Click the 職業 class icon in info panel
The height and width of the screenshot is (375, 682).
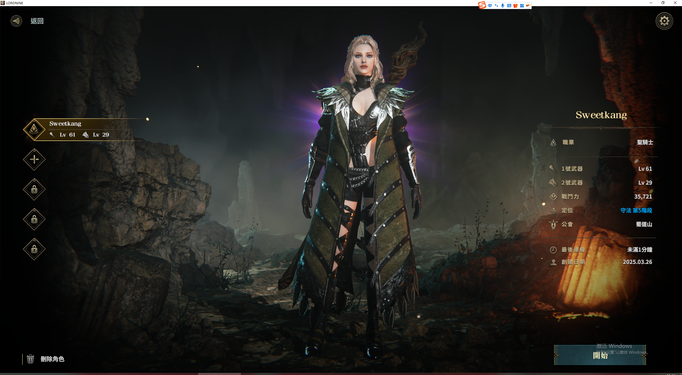(553, 142)
